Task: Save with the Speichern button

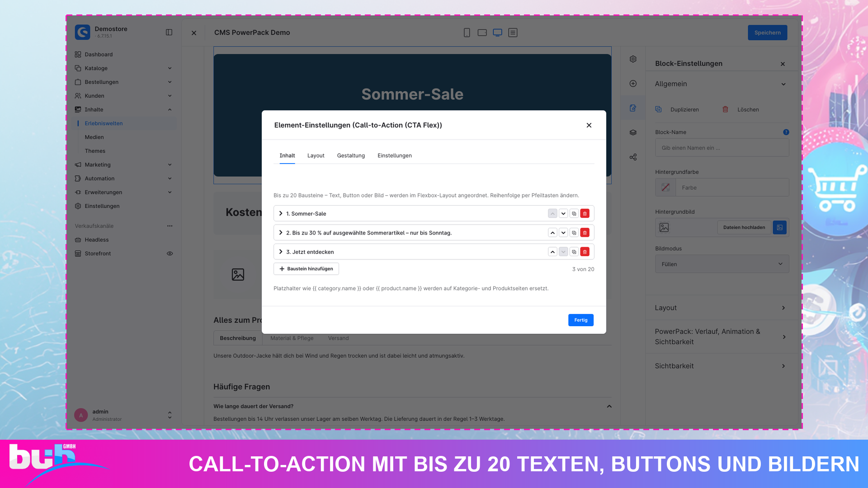Action: [x=767, y=33]
